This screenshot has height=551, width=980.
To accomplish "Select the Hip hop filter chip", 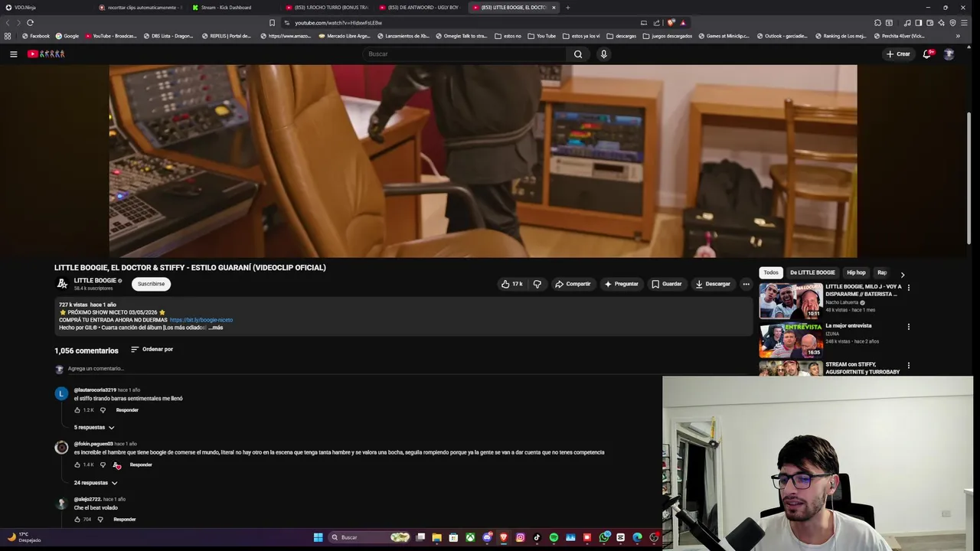I will pyautogui.click(x=856, y=272).
